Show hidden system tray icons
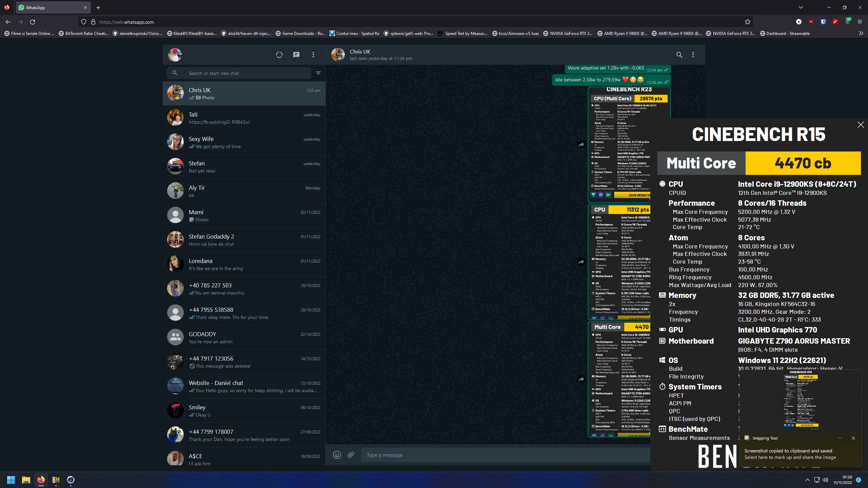 807,480
